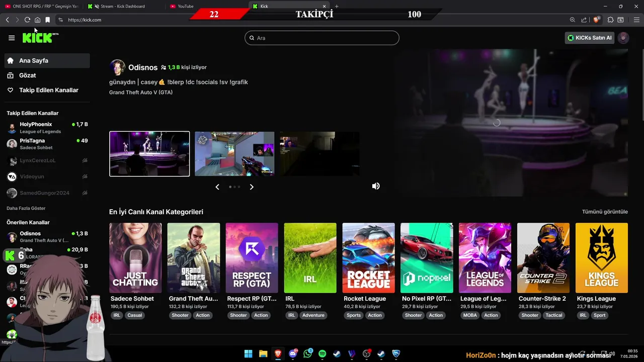Open Discord from taskbar
The image size is (644, 362).
[293, 354]
